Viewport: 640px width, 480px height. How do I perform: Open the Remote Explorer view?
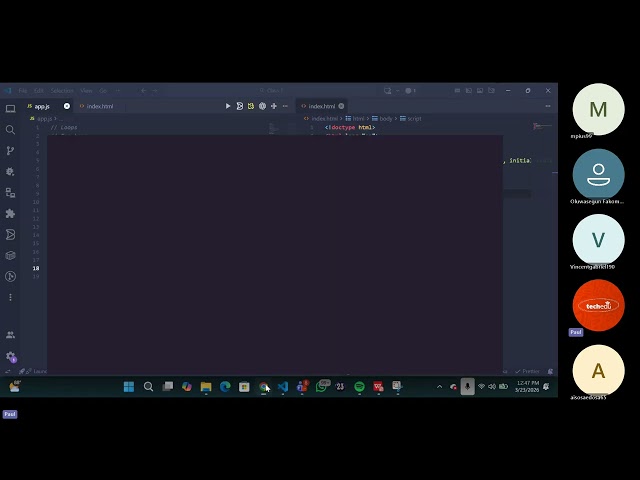(x=10, y=192)
